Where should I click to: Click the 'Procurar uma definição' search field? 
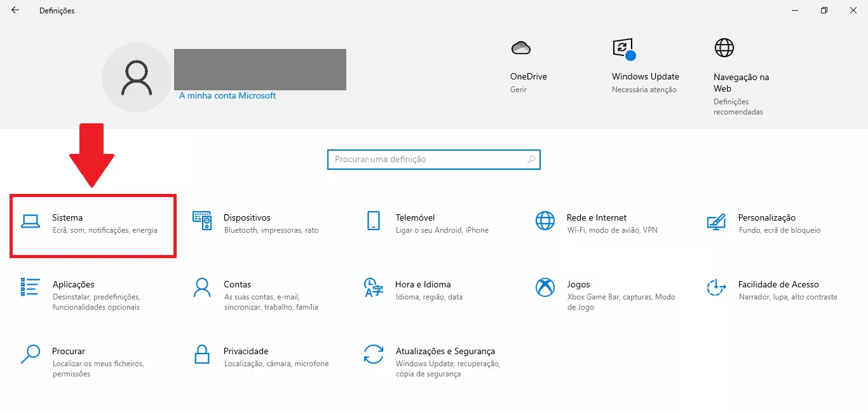pyautogui.click(x=433, y=160)
